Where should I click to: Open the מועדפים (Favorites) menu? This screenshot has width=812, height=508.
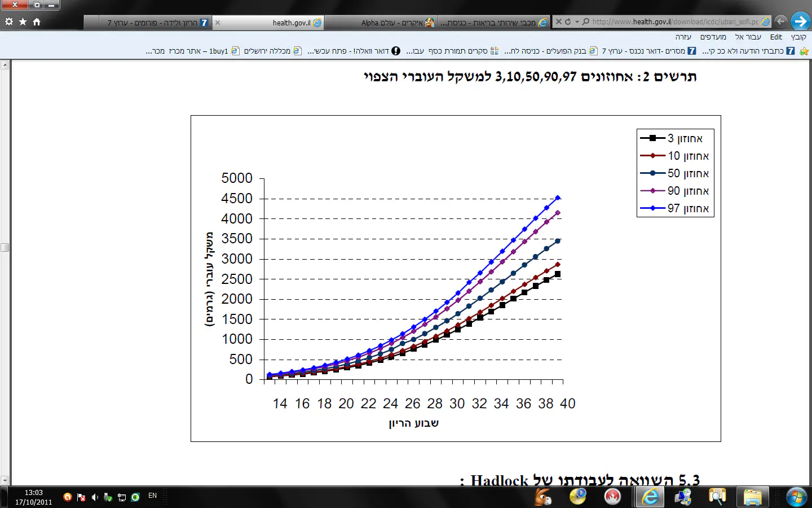[x=713, y=37]
